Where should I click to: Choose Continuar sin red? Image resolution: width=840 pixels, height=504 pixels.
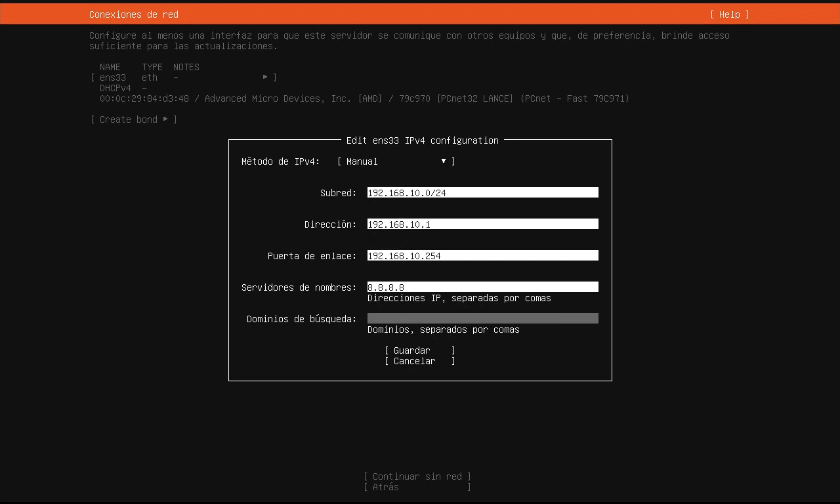(x=417, y=476)
